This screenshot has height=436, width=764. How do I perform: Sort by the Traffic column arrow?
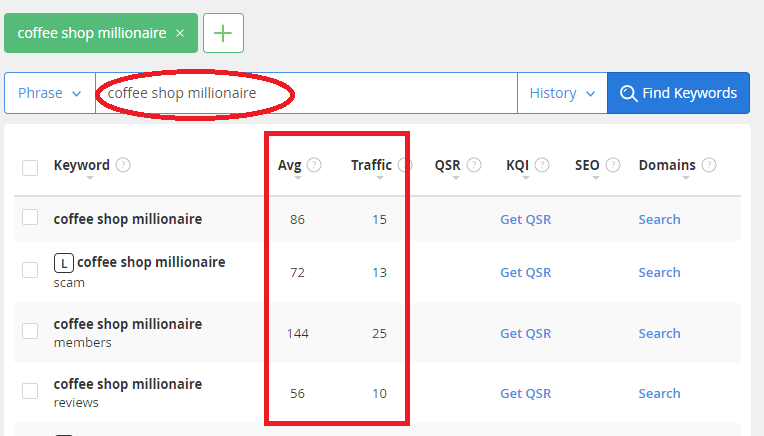[380, 178]
